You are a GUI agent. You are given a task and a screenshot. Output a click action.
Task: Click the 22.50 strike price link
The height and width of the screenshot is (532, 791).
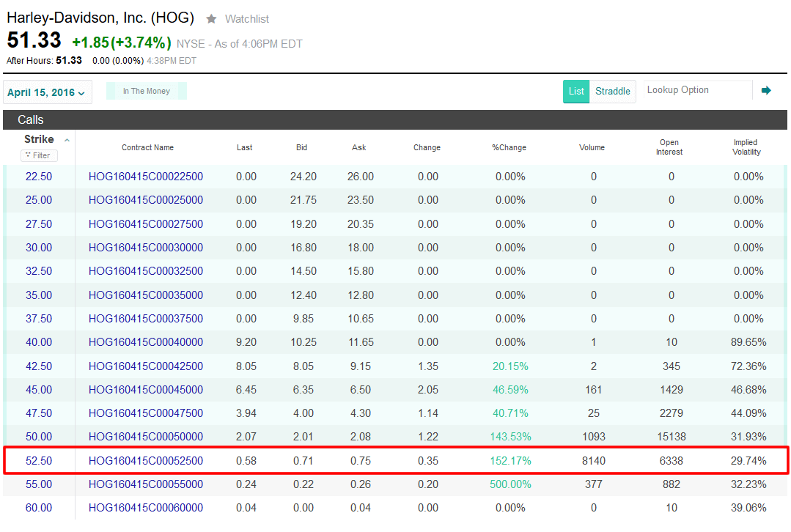[39, 177]
